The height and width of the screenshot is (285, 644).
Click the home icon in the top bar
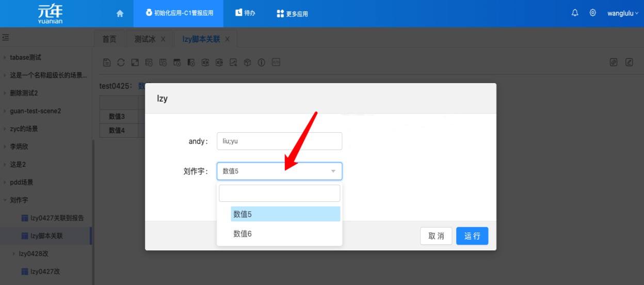coord(120,13)
